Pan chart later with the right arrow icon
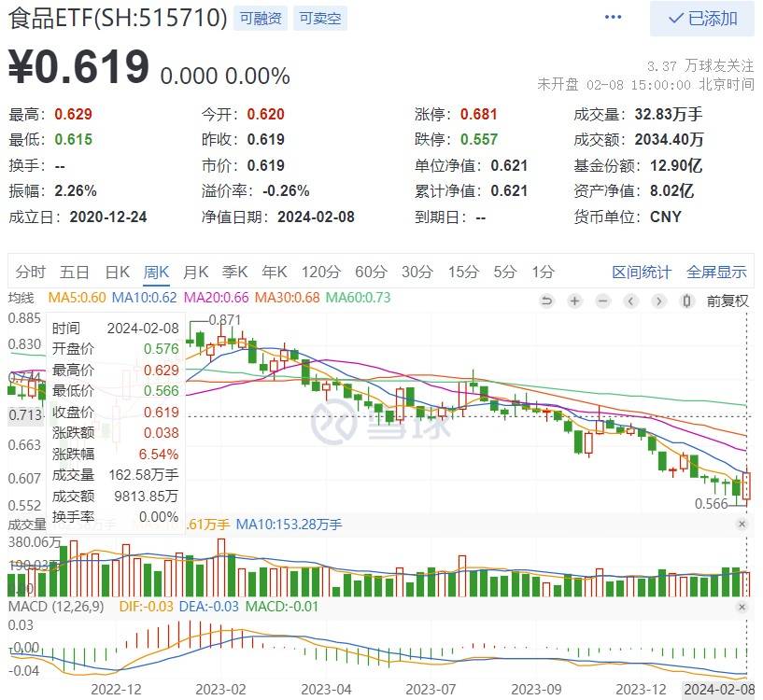 click(x=658, y=301)
